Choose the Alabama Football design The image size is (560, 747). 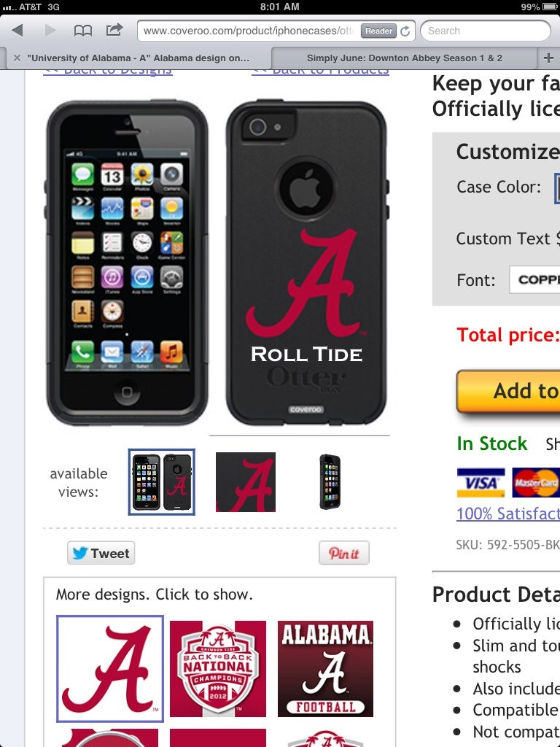[x=325, y=669]
